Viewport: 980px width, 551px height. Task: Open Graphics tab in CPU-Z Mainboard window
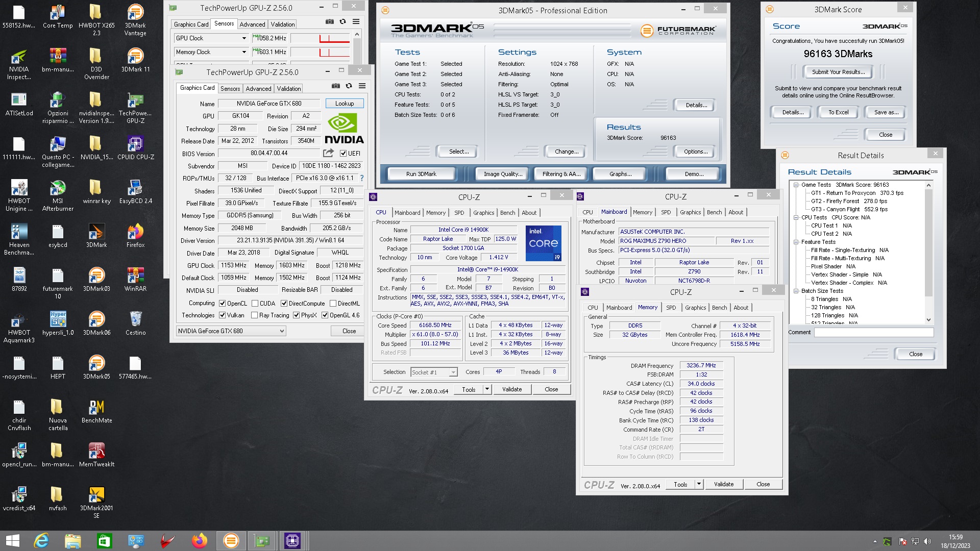tap(690, 212)
